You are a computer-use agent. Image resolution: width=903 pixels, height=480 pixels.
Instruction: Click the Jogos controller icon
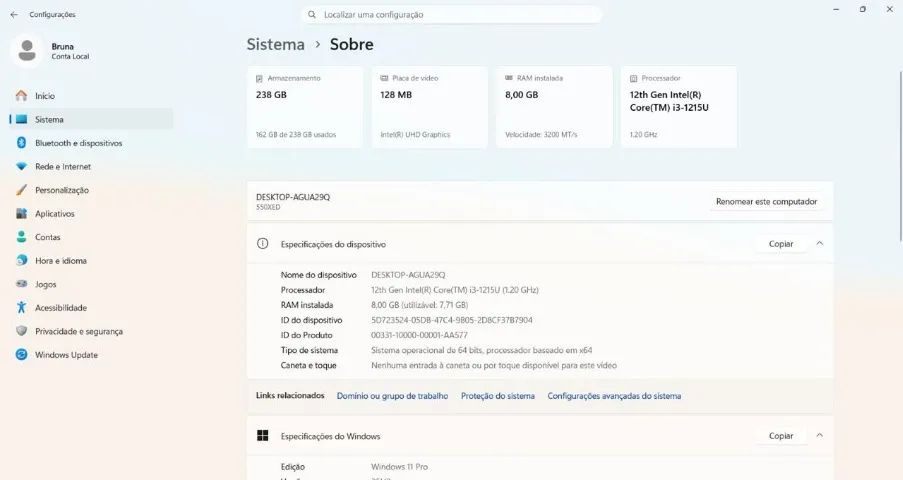[21, 284]
